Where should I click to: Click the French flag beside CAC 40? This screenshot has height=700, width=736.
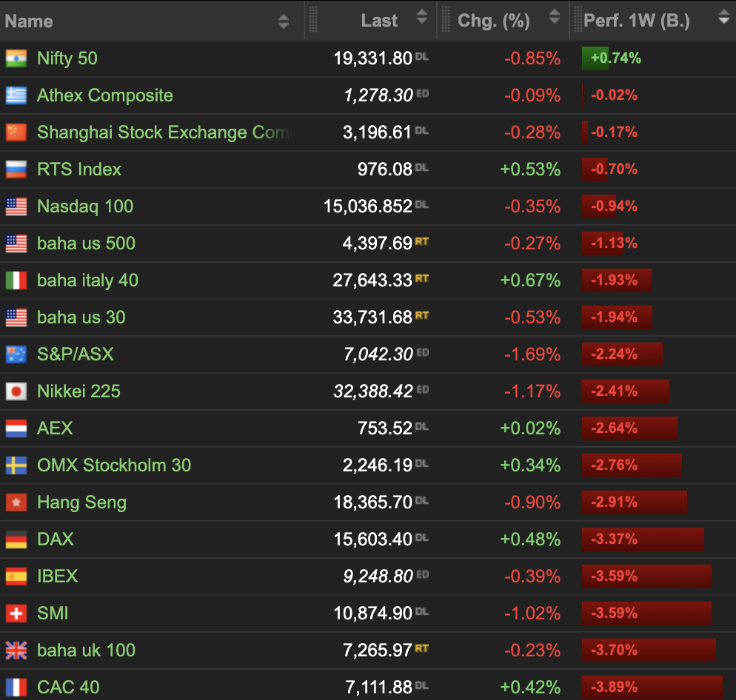(x=16, y=688)
